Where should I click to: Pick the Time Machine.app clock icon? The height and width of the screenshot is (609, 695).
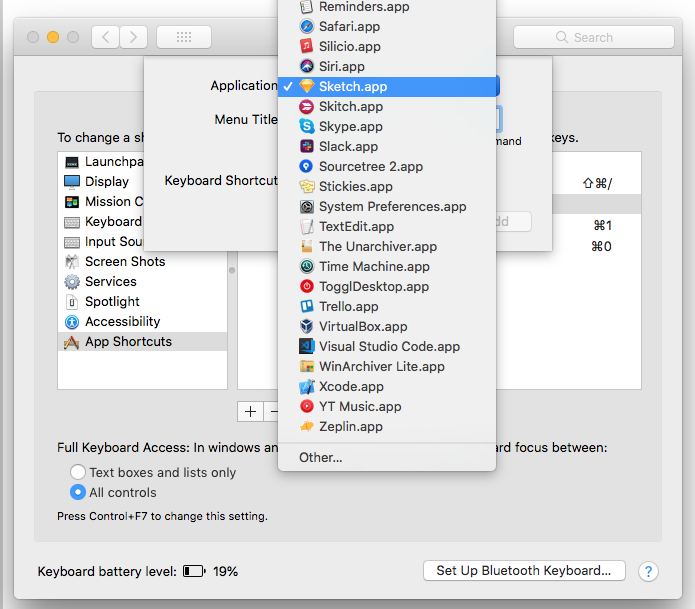point(306,266)
